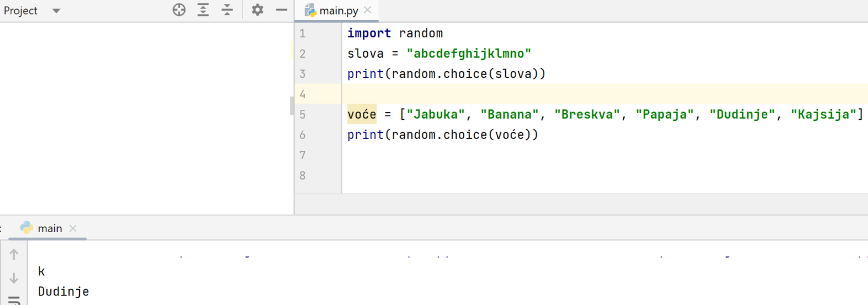The width and height of the screenshot is (868, 305).
Task: Click the up arrow in run console
Action: pos(14,255)
